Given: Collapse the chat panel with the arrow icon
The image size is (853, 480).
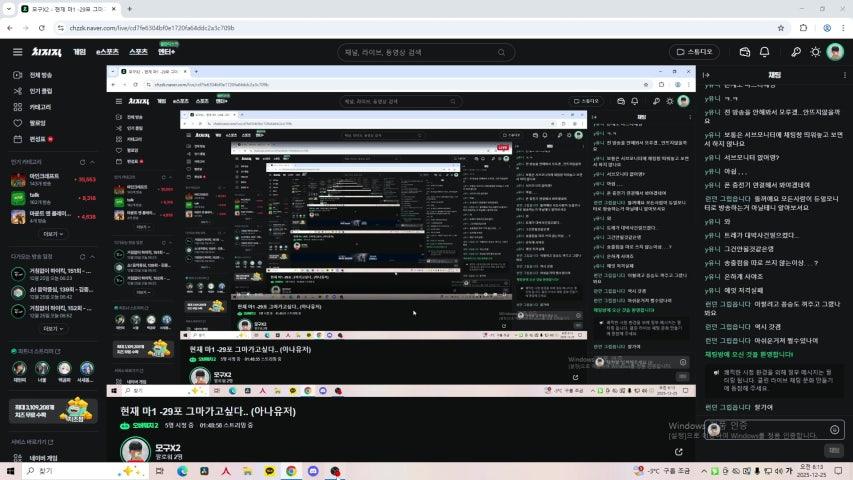Looking at the screenshot, I should [x=707, y=75].
